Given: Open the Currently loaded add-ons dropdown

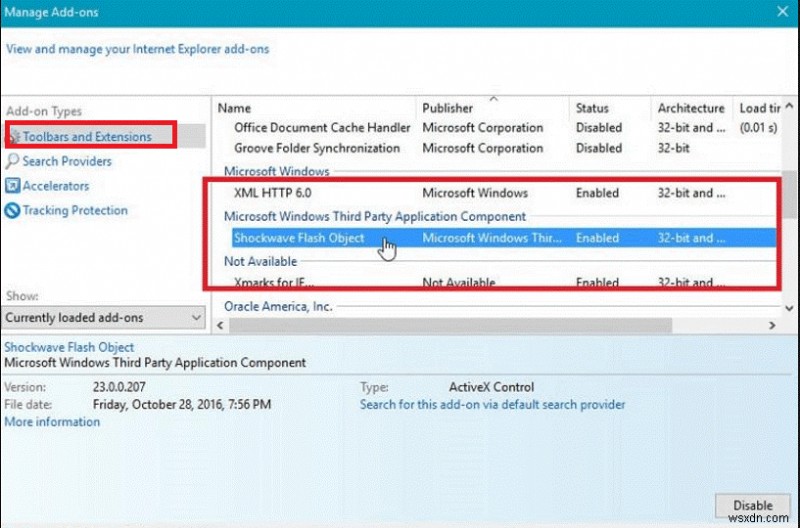Looking at the screenshot, I should click(103, 317).
